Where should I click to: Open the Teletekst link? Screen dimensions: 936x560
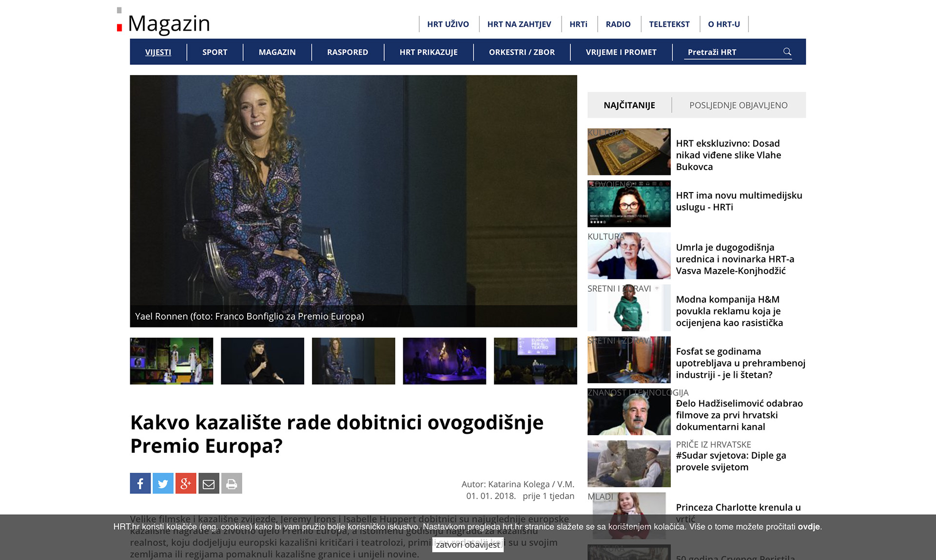[669, 24]
